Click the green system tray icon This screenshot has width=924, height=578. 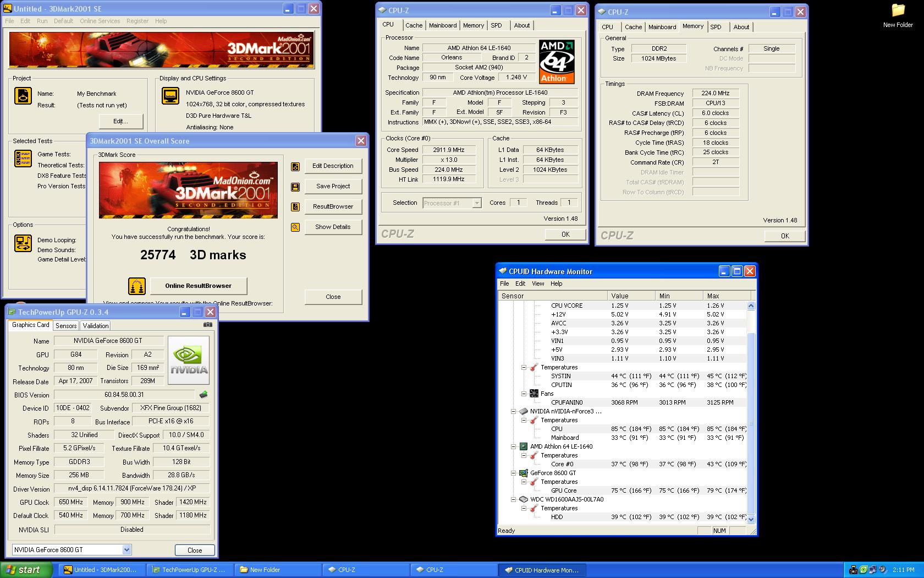864,570
